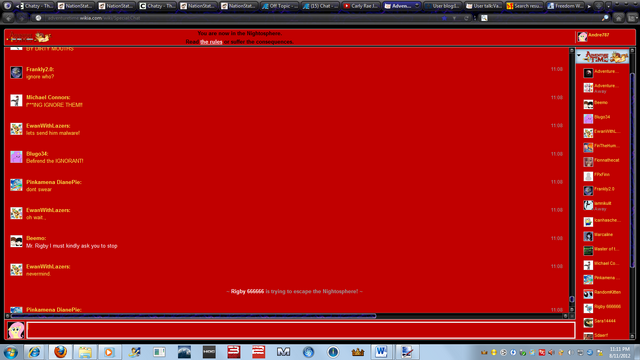
Task: Switch to User blog tab
Action: 443,6
